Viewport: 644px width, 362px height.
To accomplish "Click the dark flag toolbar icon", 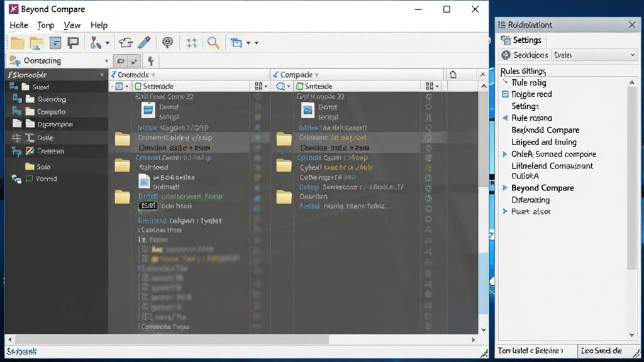I will pyautogui.click(x=73, y=42).
